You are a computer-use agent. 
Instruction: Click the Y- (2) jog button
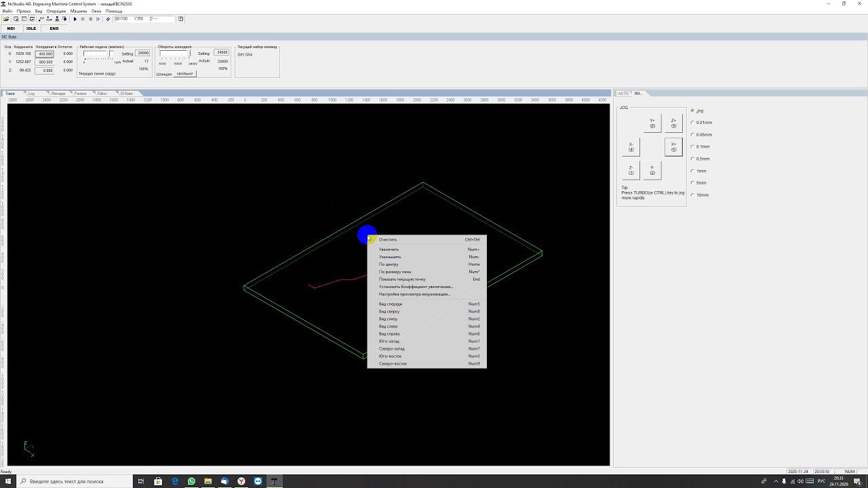click(652, 170)
